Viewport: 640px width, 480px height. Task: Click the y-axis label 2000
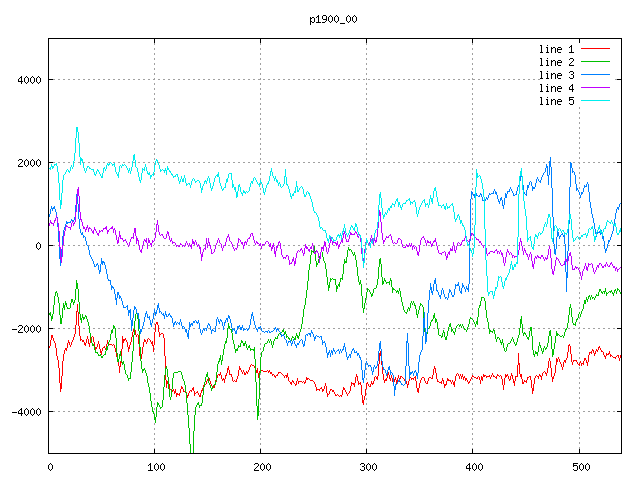tap(29, 163)
